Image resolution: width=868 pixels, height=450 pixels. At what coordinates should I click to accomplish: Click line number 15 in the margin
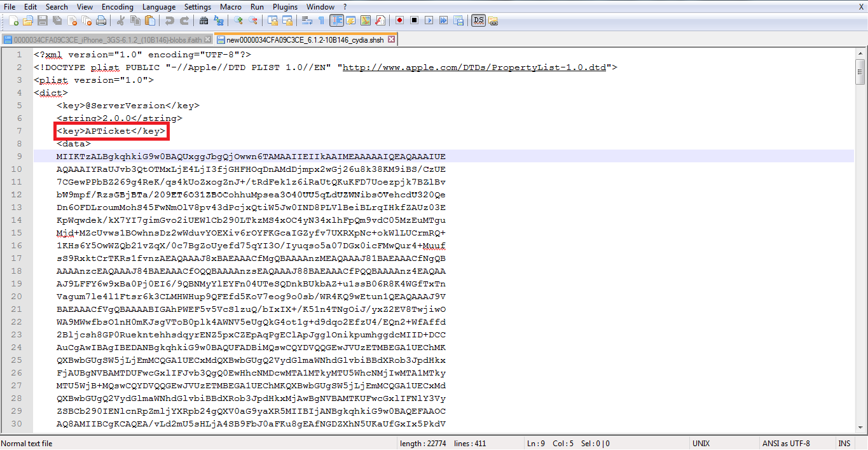16,232
